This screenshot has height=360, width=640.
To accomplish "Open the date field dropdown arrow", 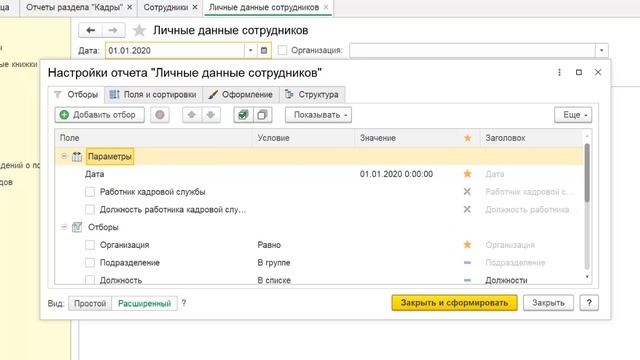I will [x=250, y=51].
